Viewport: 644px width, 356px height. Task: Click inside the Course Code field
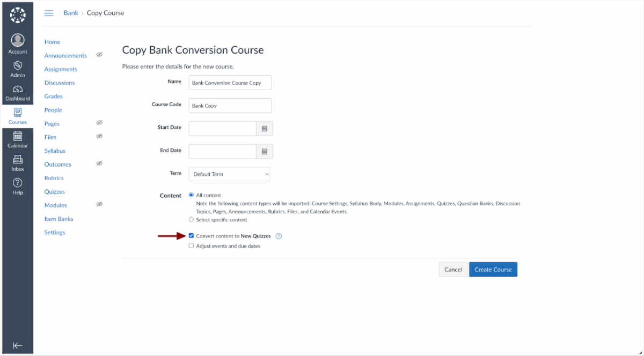point(230,106)
